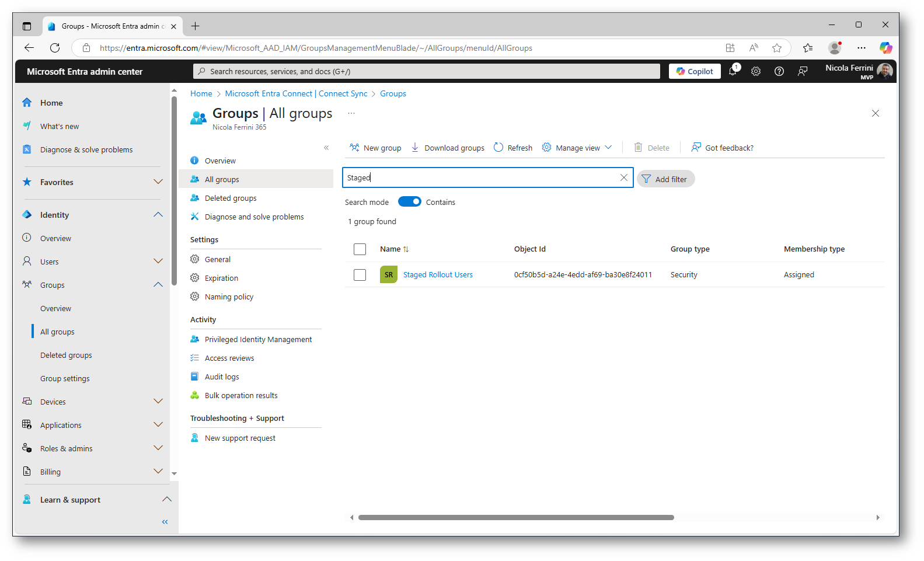Collapse the blade menu with double chevron

326,148
